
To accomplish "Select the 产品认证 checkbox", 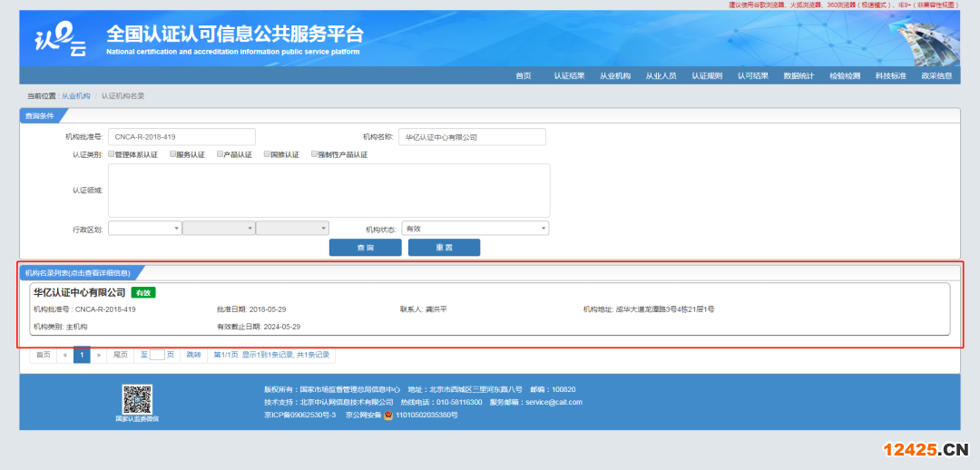I will click(220, 154).
